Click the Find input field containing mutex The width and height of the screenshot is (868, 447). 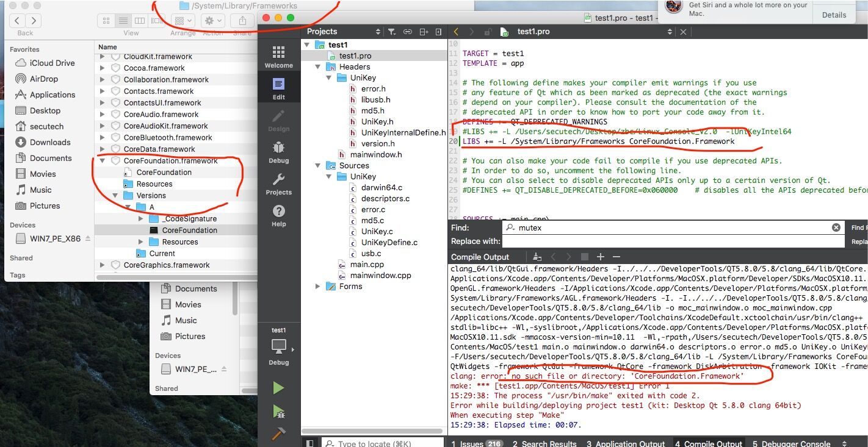click(x=673, y=227)
